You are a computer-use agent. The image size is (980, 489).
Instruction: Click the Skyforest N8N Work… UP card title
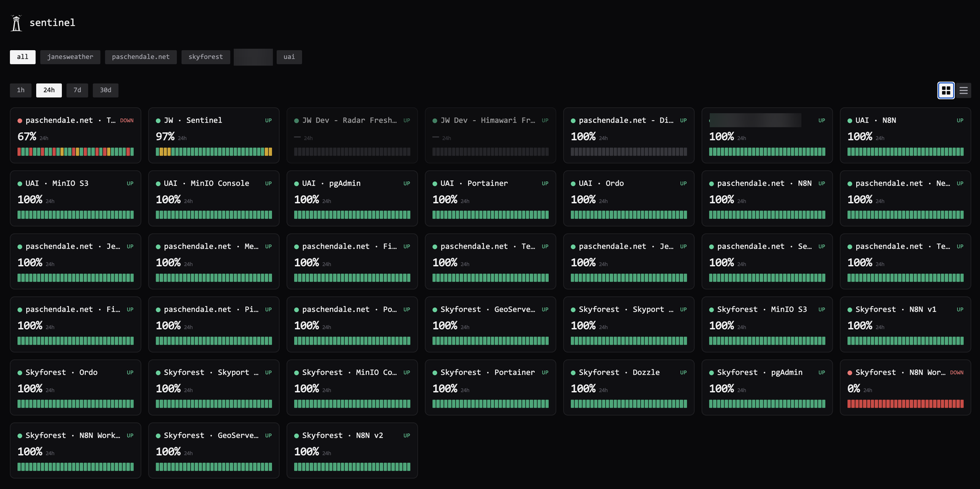[73, 435]
